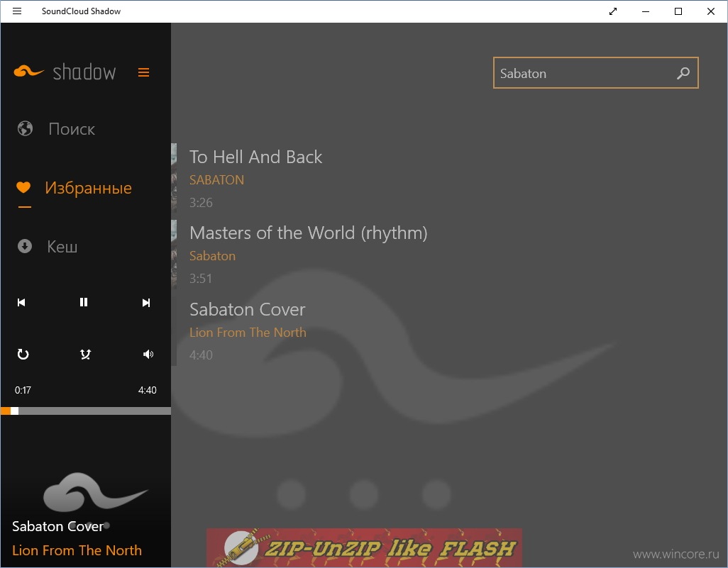Click the white progress bar handle

(14, 411)
